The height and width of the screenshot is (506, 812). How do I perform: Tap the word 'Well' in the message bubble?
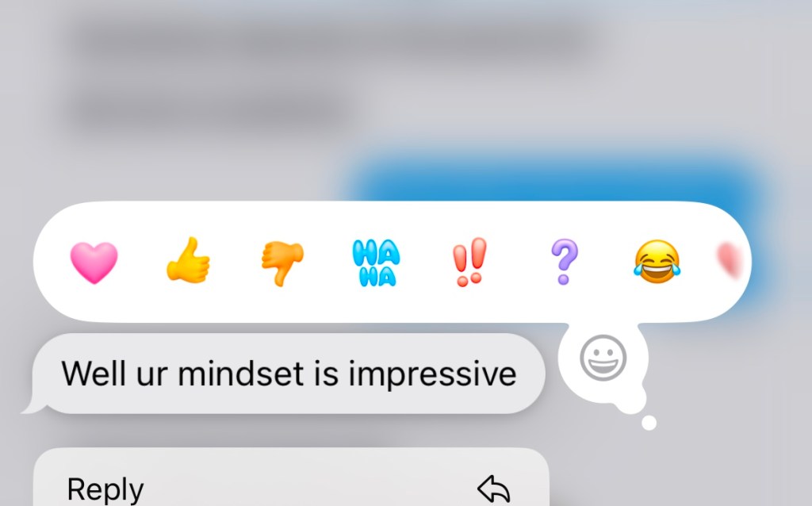95,373
